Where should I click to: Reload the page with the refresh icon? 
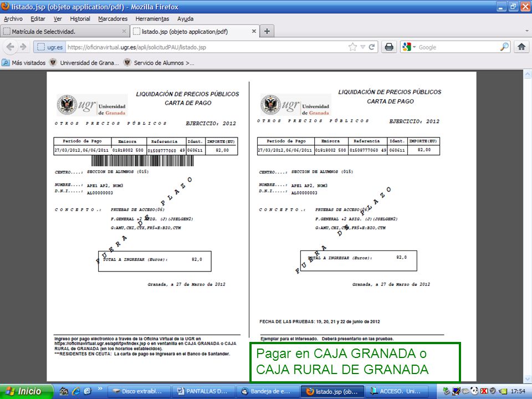click(x=371, y=47)
